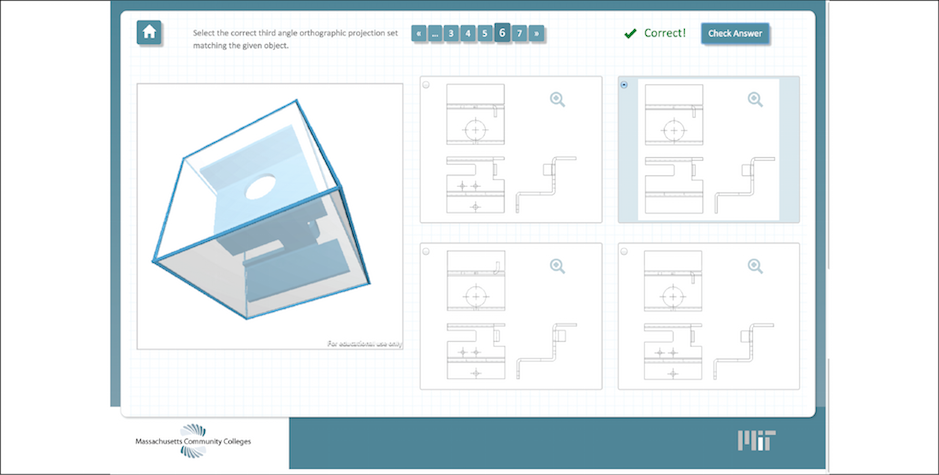Switch to question page 4
Screen dimensions: 939x475
(468, 33)
